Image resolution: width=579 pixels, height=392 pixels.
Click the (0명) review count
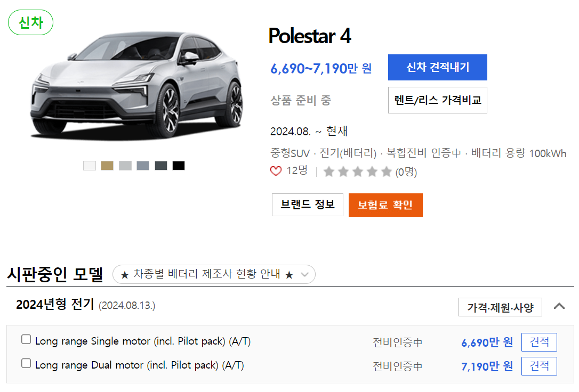pyautogui.click(x=406, y=172)
